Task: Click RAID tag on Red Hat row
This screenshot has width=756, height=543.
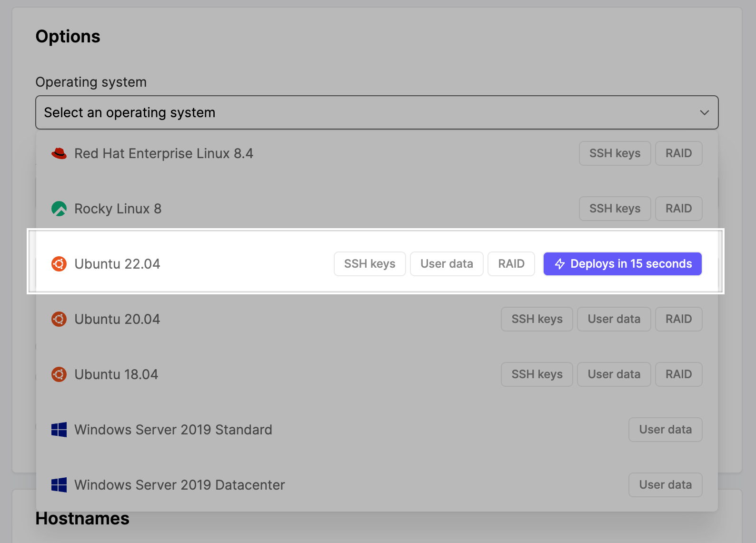Action: [679, 153]
